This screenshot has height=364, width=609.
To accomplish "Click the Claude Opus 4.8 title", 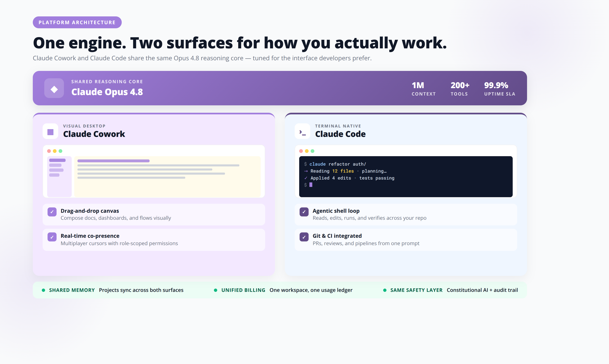I will pos(107,92).
